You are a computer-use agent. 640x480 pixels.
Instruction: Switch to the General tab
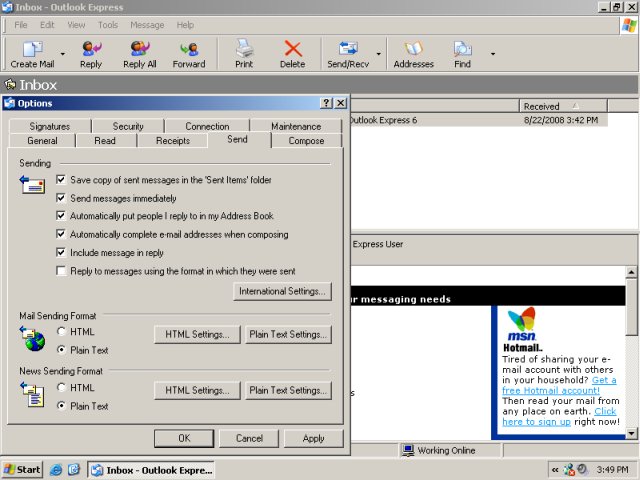(42, 140)
